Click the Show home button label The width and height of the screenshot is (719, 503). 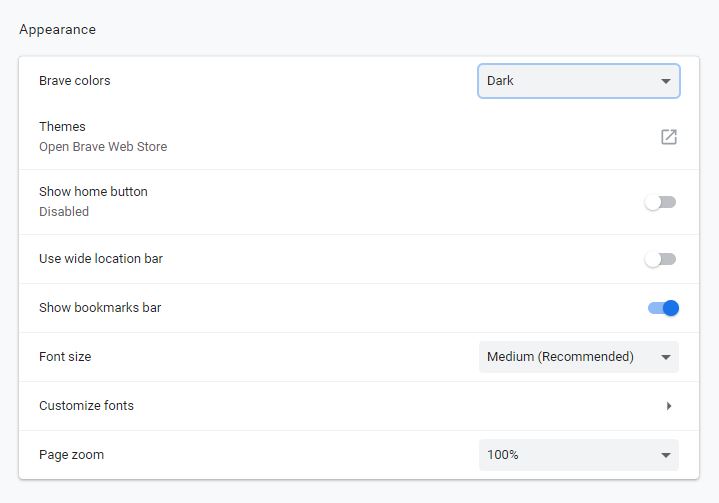point(93,192)
